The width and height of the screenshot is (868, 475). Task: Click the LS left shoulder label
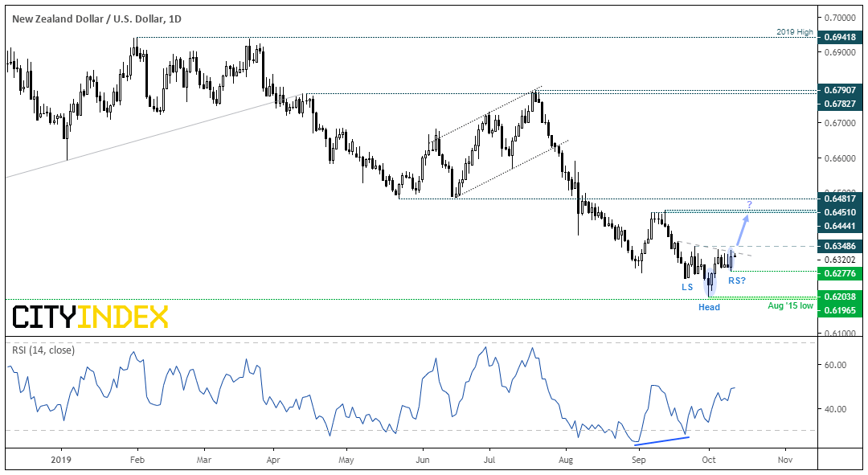687,287
